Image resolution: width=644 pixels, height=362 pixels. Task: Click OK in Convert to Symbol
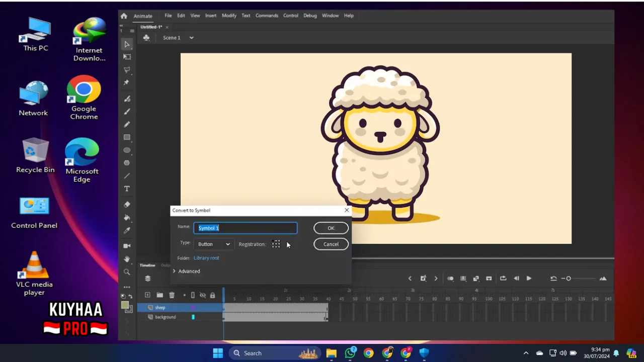[x=331, y=228]
